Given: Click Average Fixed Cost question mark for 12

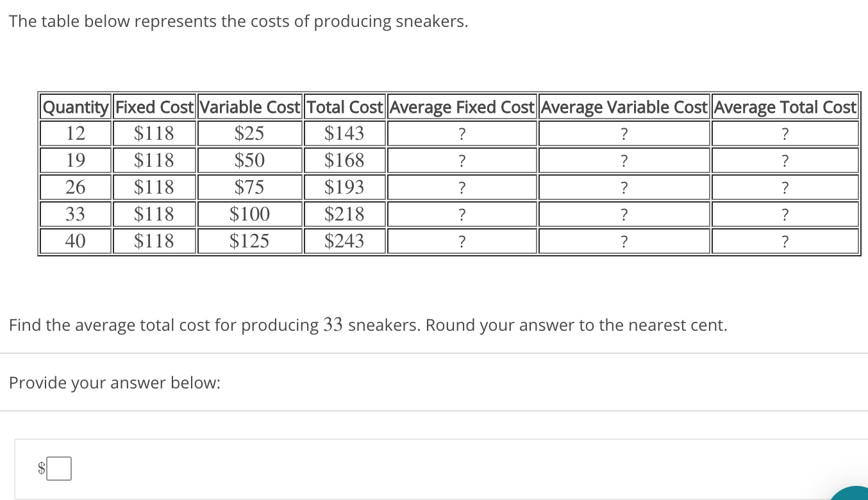Looking at the screenshot, I should (x=462, y=134).
